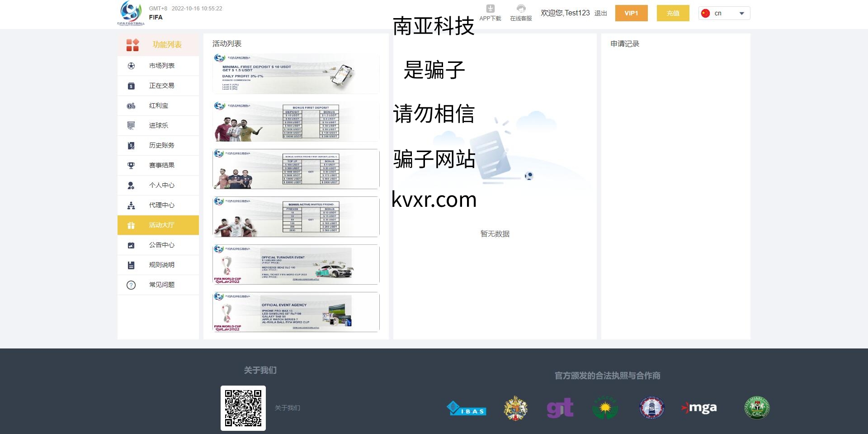
Task: Click the book icon beside 规则说明
Action: coord(131,265)
